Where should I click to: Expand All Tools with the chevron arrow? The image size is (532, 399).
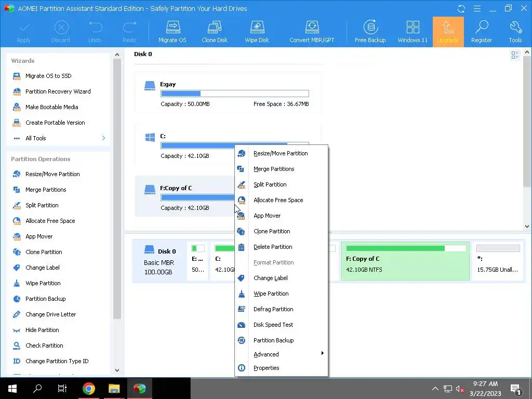pos(103,138)
